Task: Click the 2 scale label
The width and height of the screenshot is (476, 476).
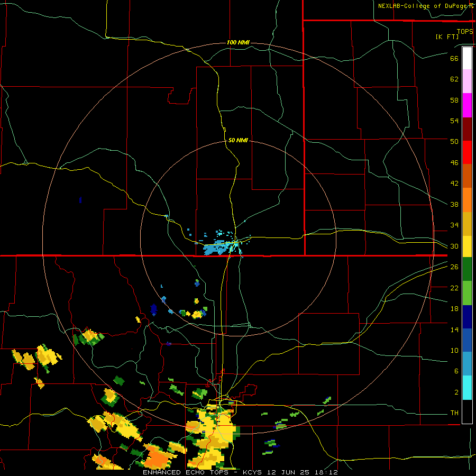Action: (456, 392)
